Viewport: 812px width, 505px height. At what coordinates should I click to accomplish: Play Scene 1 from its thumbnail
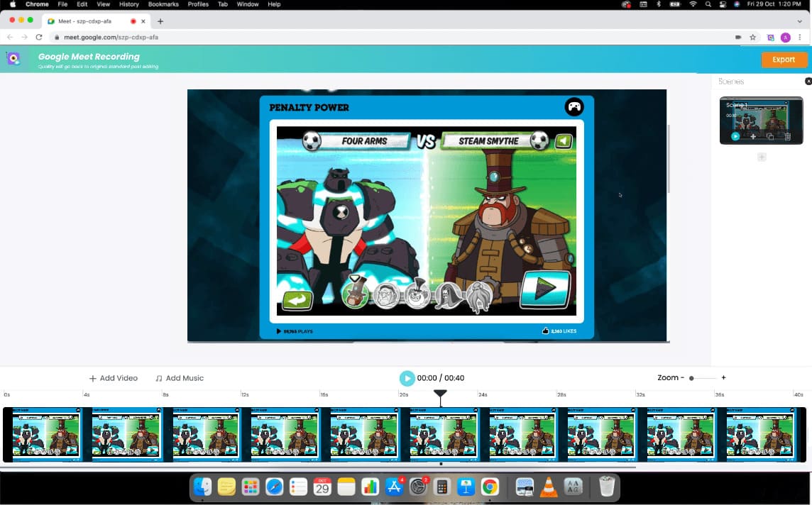coord(735,136)
